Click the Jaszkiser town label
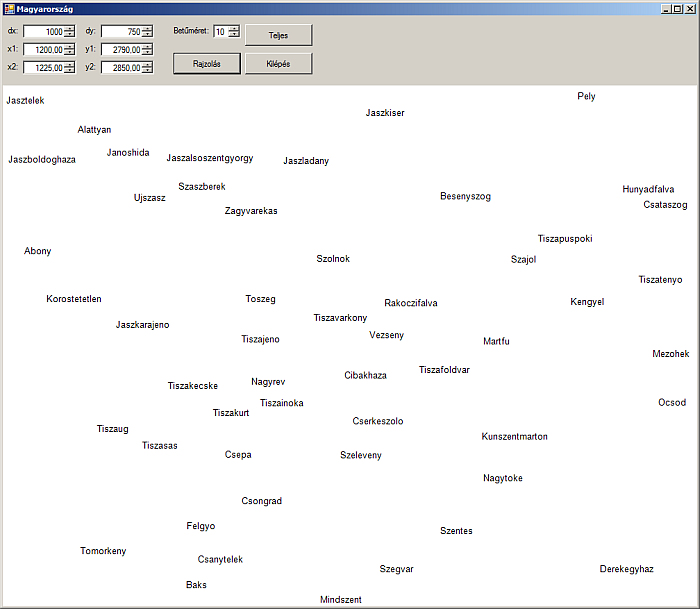Screen dimensions: 700x609 pos(385,113)
